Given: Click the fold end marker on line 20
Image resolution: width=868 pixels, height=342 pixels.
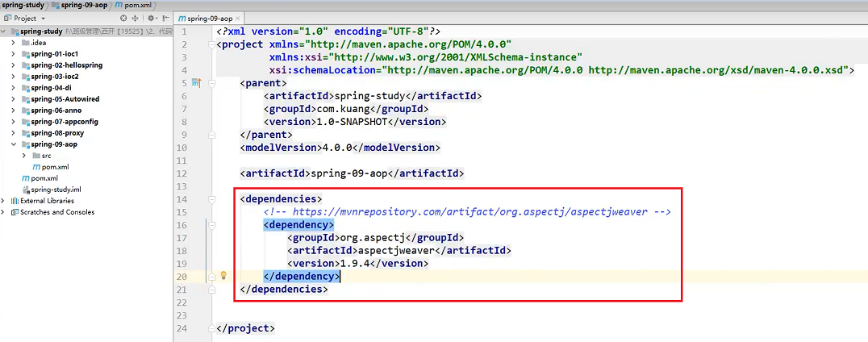Looking at the screenshot, I should (211, 276).
